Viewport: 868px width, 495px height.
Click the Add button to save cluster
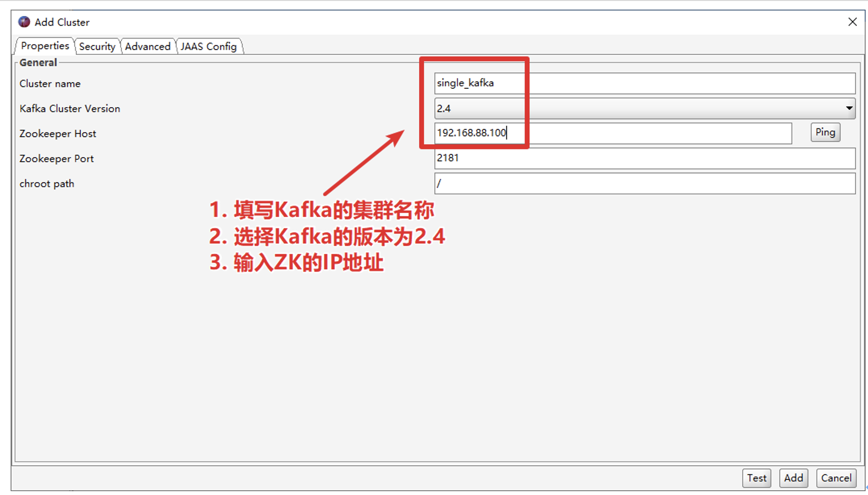tap(793, 478)
